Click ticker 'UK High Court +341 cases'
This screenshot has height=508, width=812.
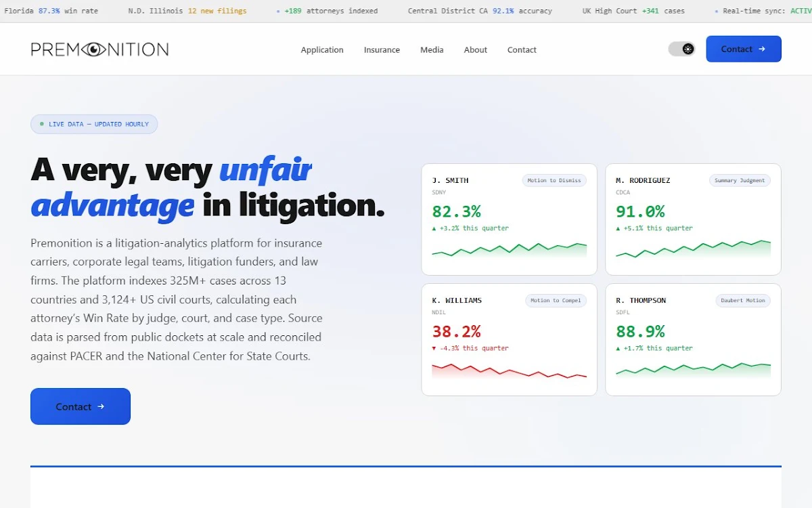(633, 11)
